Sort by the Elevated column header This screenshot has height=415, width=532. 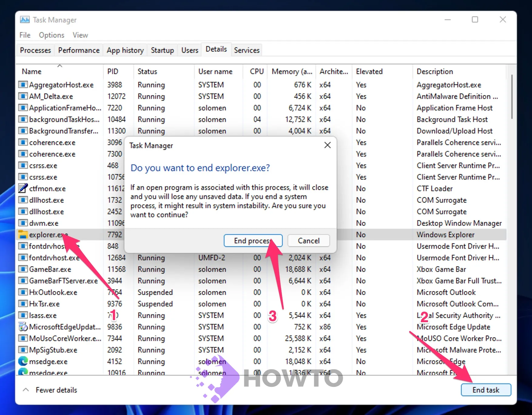point(382,71)
